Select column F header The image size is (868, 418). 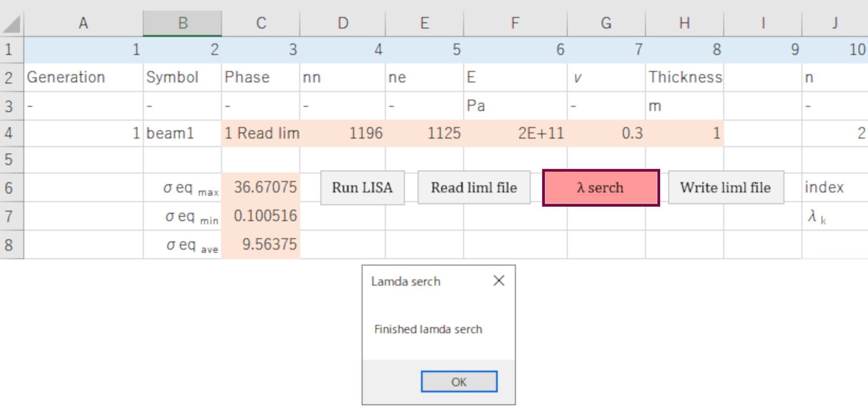[514, 23]
